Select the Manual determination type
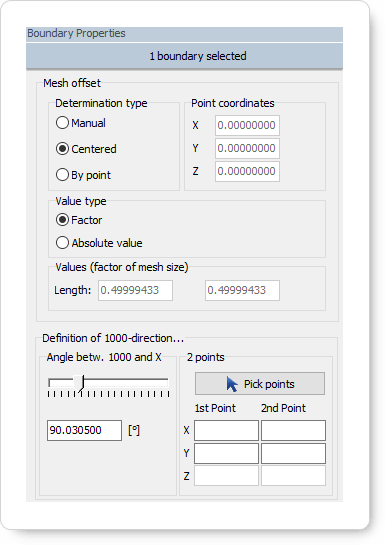The image size is (385, 545). (81, 123)
